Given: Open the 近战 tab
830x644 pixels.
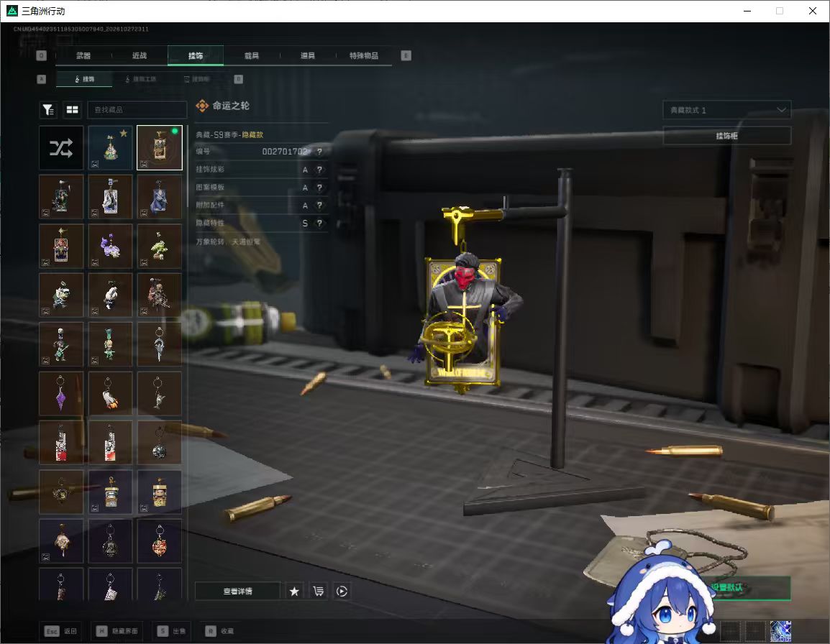Looking at the screenshot, I should click(140, 55).
